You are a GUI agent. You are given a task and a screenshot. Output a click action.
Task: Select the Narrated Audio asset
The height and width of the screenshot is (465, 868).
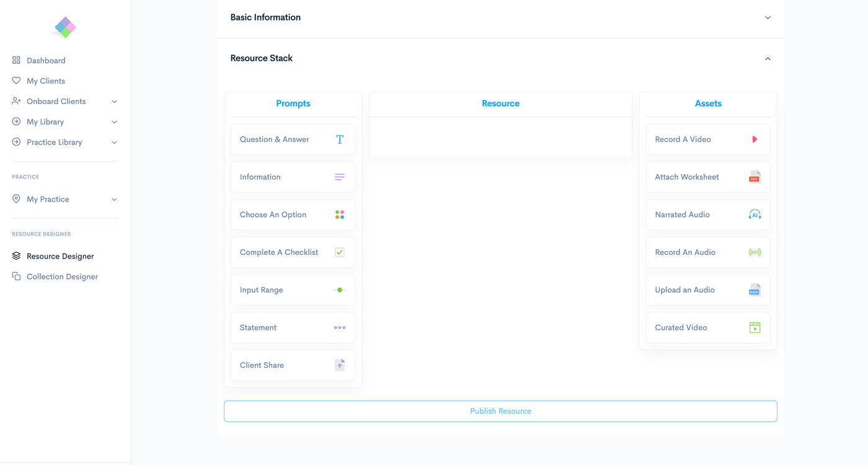coord(708,215)
